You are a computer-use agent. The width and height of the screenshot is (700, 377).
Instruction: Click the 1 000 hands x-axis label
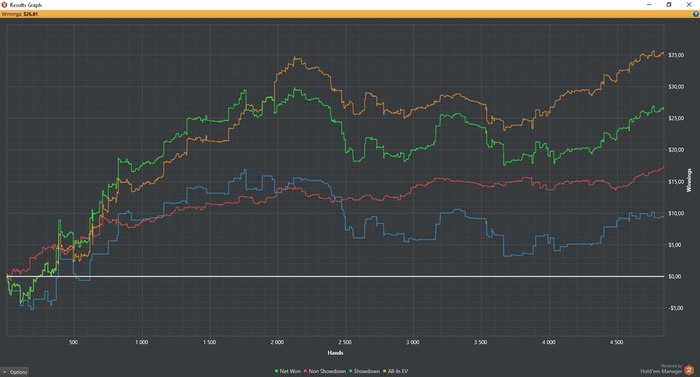(142, 343)
